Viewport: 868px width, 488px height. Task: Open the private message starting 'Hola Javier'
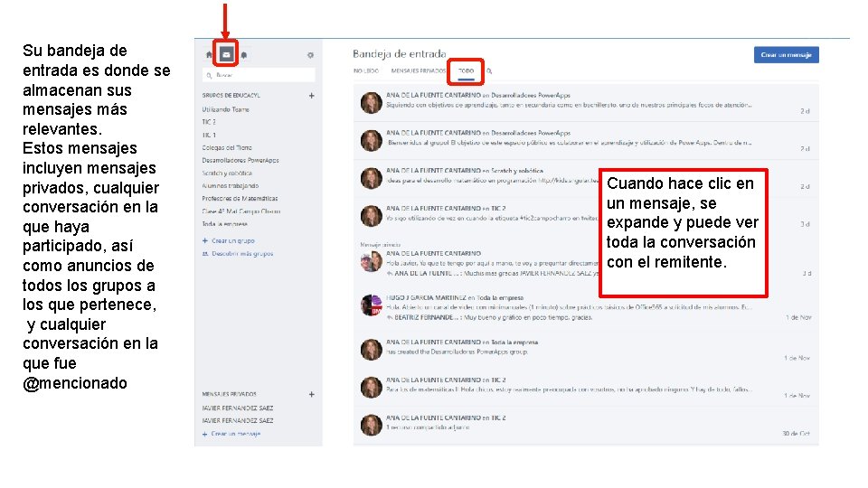click(586, 261)
